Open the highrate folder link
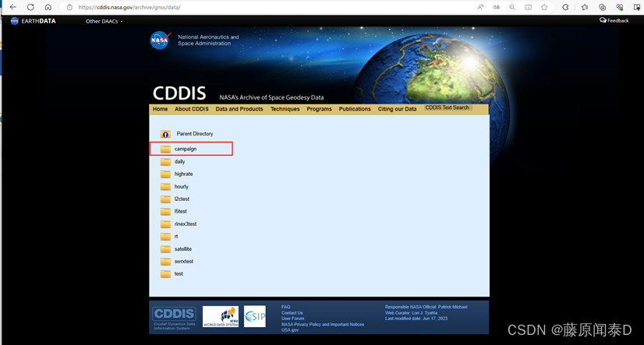The height and width of the screenshot is (345, 644). tap(183, 174)
